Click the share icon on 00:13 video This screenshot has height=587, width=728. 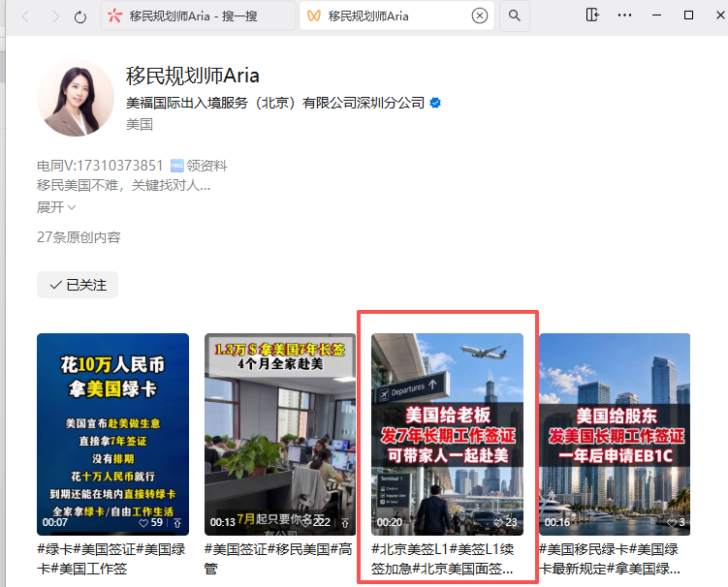(x=345, y=523)
